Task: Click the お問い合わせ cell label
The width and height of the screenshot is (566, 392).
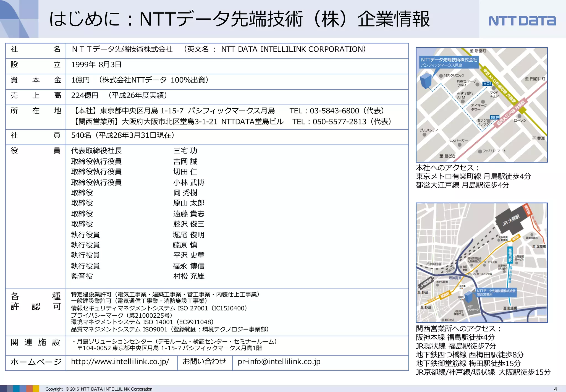Action: tap(205, 362)
